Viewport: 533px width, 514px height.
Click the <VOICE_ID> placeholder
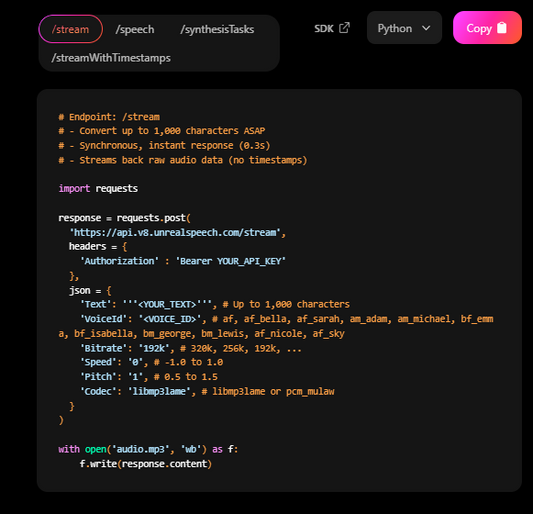point(170,319)
